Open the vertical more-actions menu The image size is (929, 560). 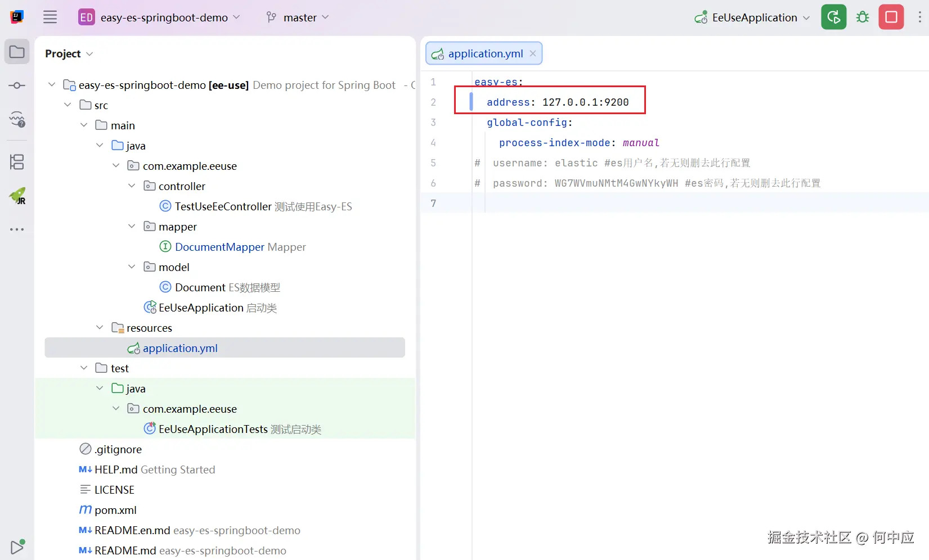[x=920, y=17]
